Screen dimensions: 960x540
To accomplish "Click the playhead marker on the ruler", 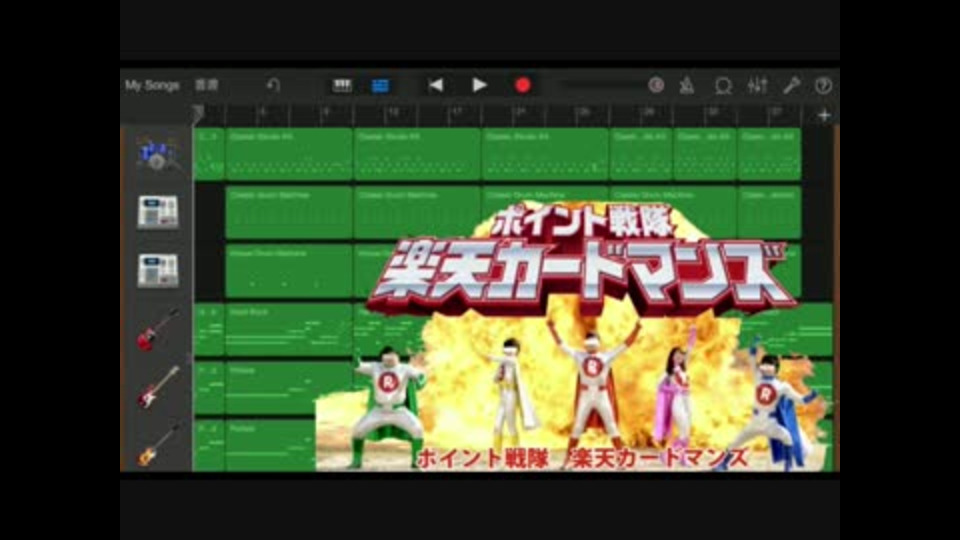I will (197, 113).
